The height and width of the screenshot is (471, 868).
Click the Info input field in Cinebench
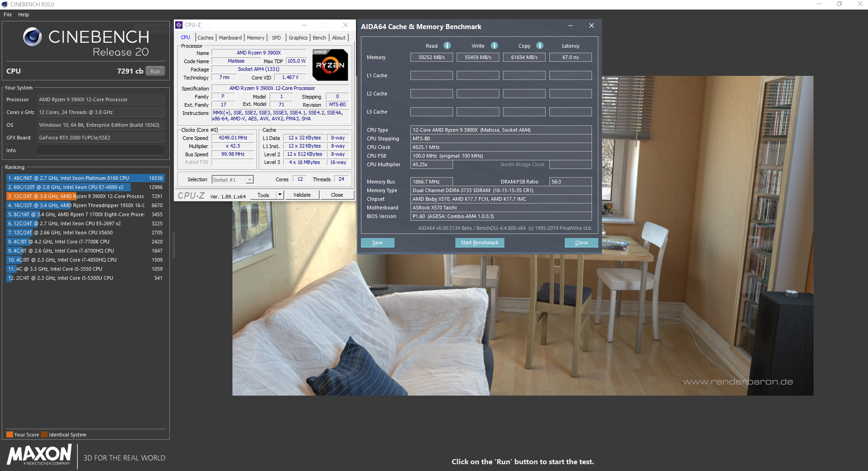click(101, 150)
